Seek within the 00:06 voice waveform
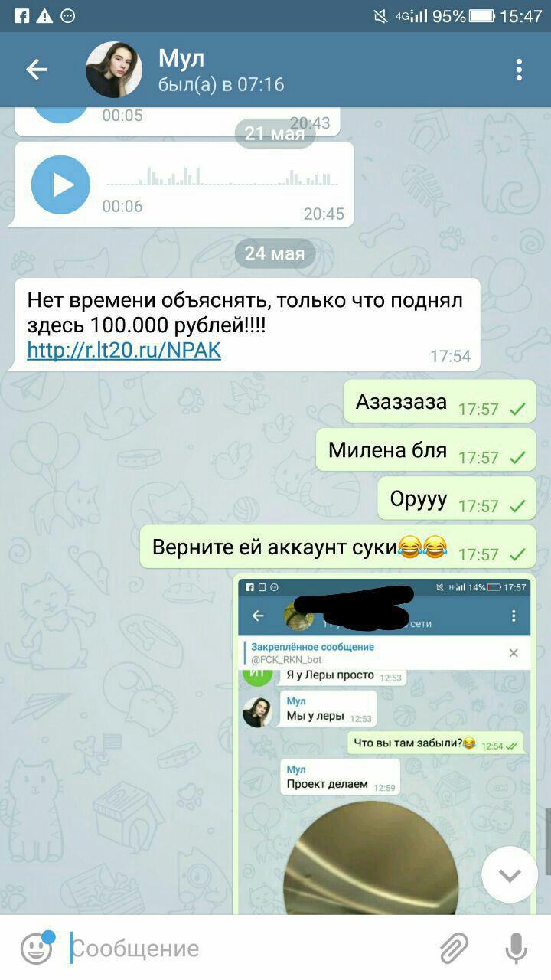Image resolution: width=551 pixels, height=980 pixels. click(222, 176)
